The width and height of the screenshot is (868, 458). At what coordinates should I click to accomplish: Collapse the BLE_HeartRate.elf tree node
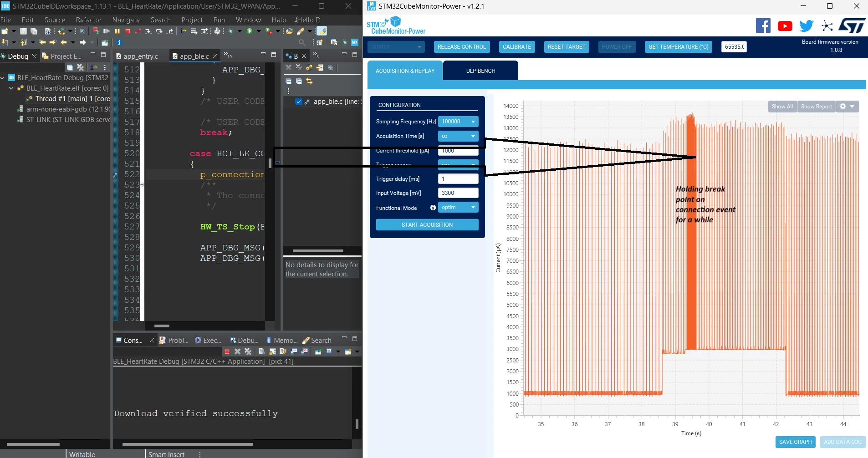coord(11,88)
